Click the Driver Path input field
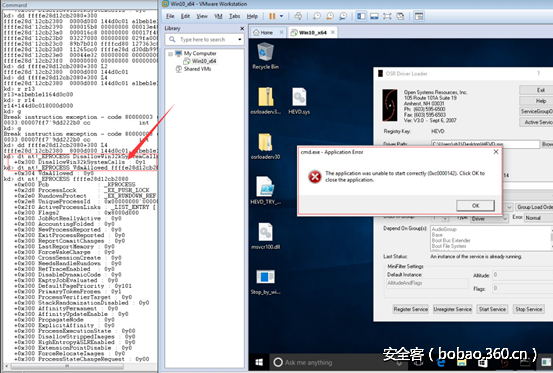The image size is (553, 373). 485,144
